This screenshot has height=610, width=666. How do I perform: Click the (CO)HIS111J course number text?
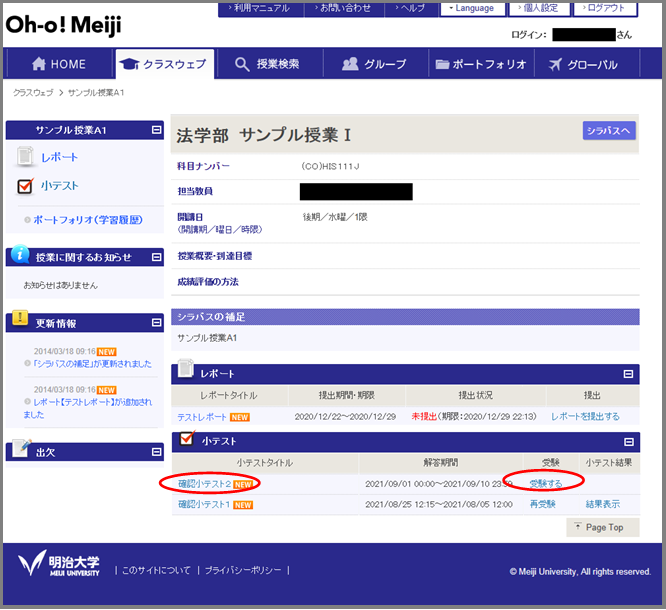click(x=330, y=166)
